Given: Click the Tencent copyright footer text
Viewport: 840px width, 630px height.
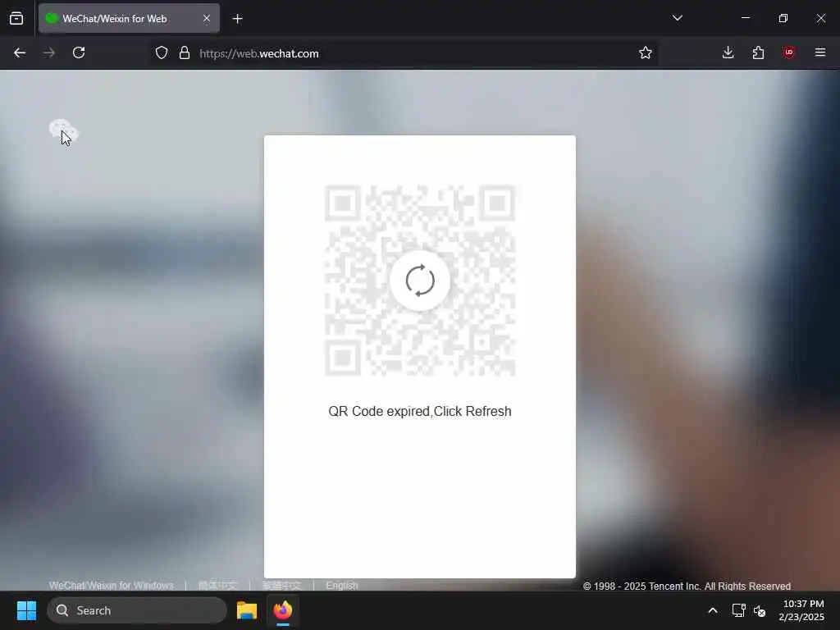Looking at the screenshot, I should pos(687,586).
